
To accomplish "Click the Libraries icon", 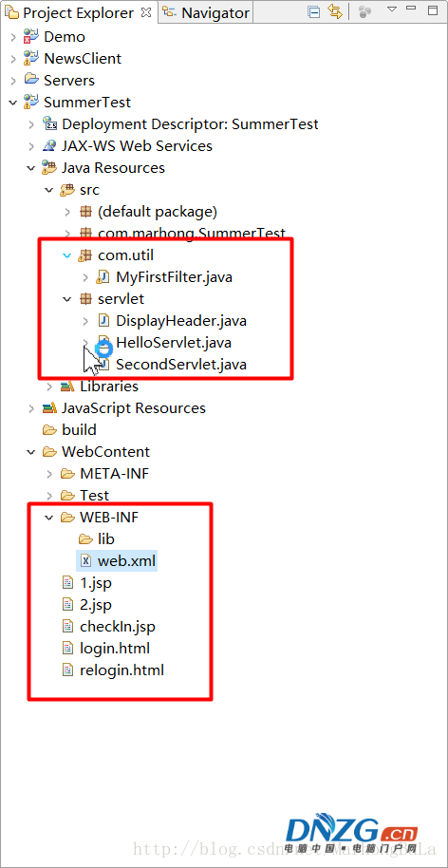I will pos(67,387).
